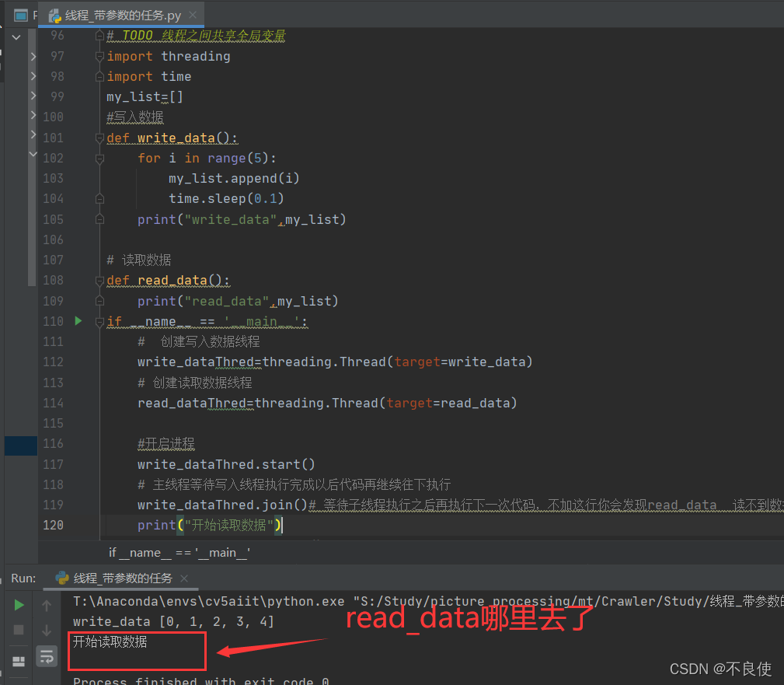Click 'Process finished with exit code 0'
Image resolution: width=784 pixels, height=685 pixels.
201,680
